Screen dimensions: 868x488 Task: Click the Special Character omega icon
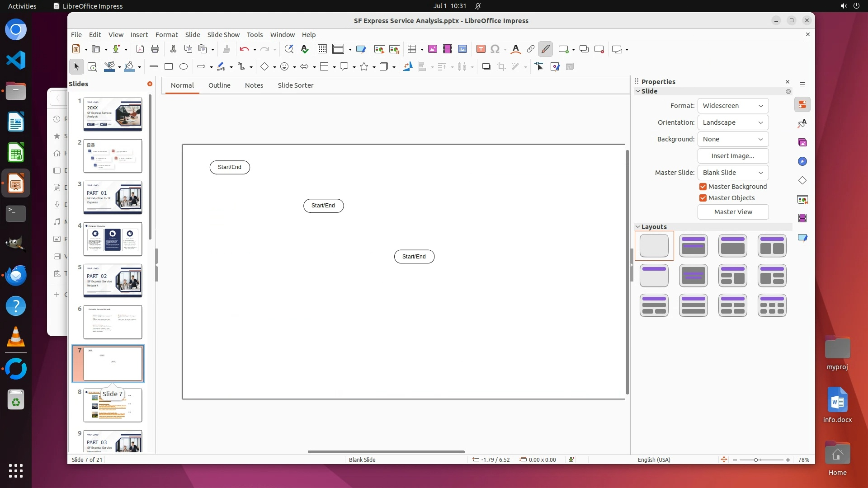(x=495, y=49)
